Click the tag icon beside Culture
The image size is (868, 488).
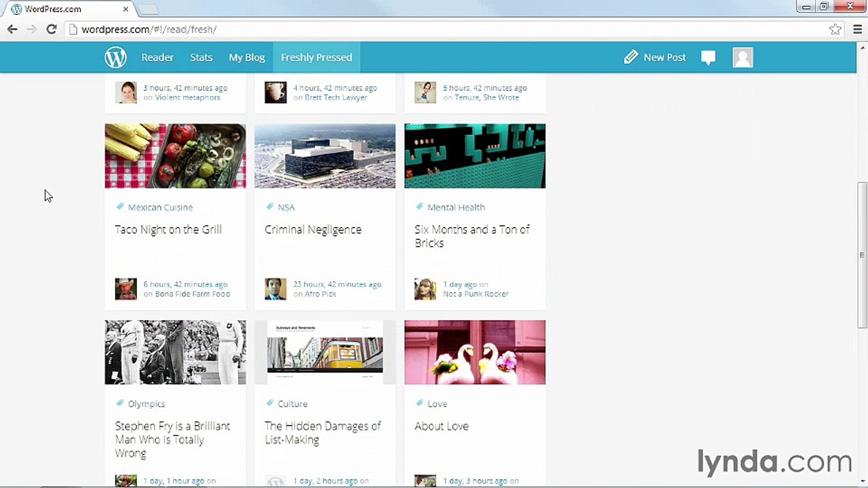[270, 403]
